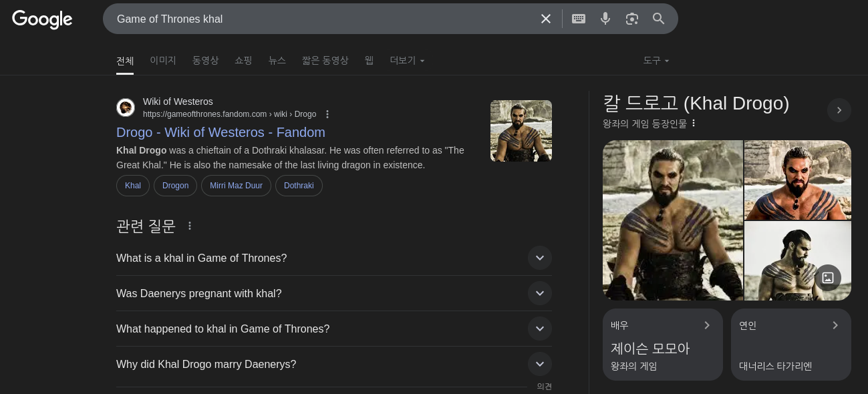Screen dimensions: 868x394
Task: Open the arrow on the 연인 card
Action: tap(835, 325)
